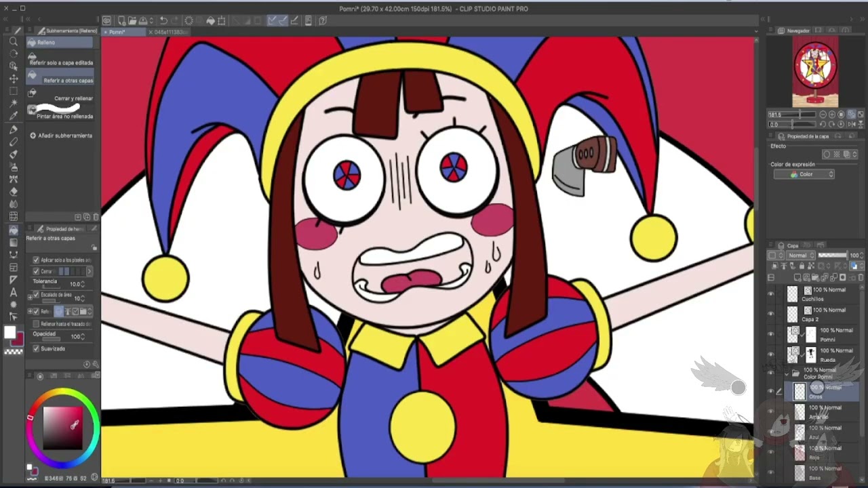The image size is (868, 488).
Task: Click 'Añadir subherramienta' button
Action: [x=61, y=136]
